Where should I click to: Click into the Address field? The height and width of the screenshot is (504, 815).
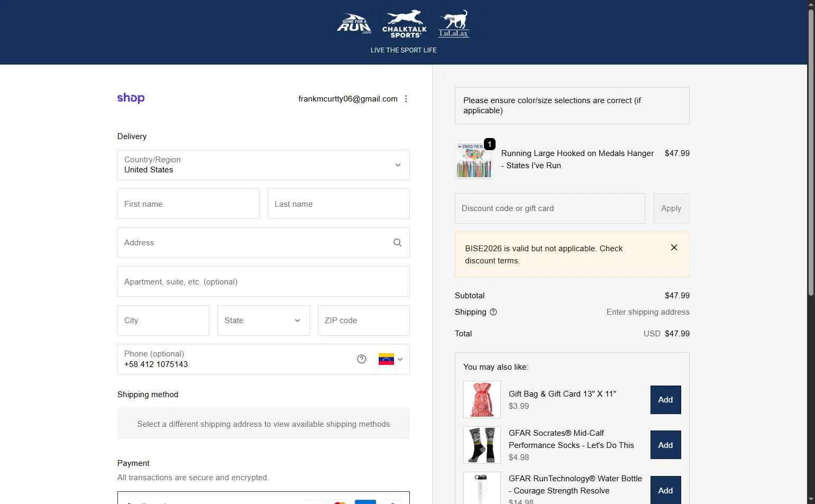(263, 243)
